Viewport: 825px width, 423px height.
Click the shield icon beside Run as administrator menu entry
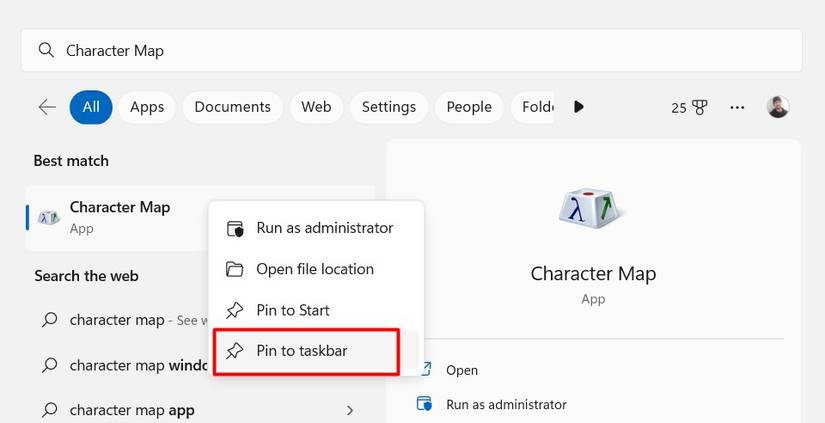coord(235,228)
